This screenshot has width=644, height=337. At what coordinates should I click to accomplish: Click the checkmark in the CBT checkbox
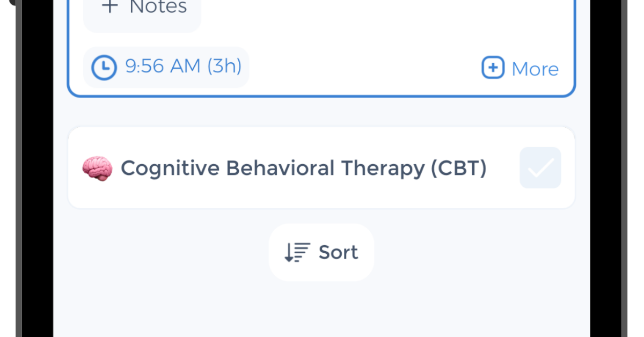pyautogui.click(x=540, y=169)
